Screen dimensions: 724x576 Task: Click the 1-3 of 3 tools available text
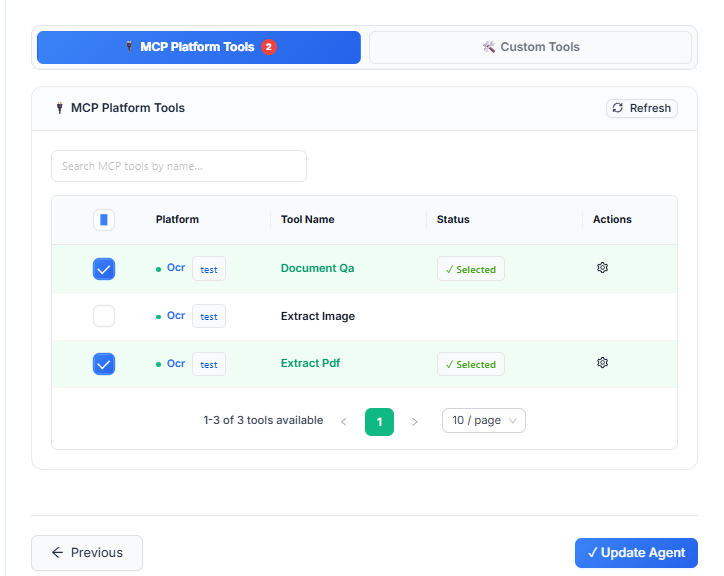pos(263,420)
